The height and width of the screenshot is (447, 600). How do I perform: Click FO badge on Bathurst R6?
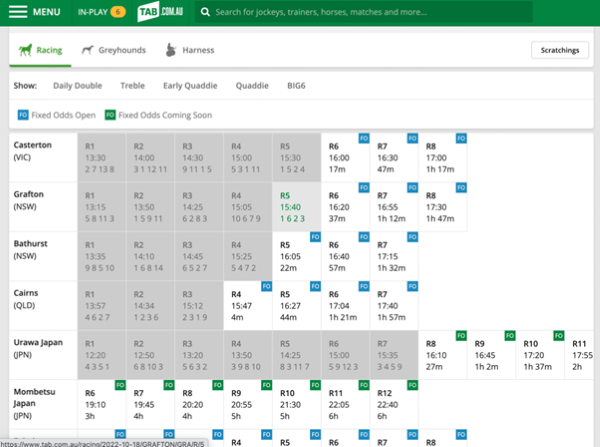364,237
